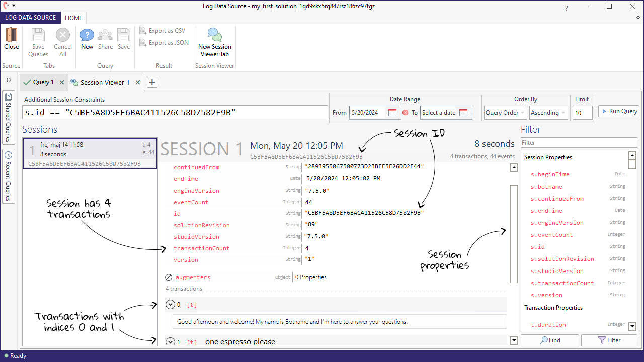This screenshot has width=644, height=362.
Task: Run the query
Action: point(618,111)
